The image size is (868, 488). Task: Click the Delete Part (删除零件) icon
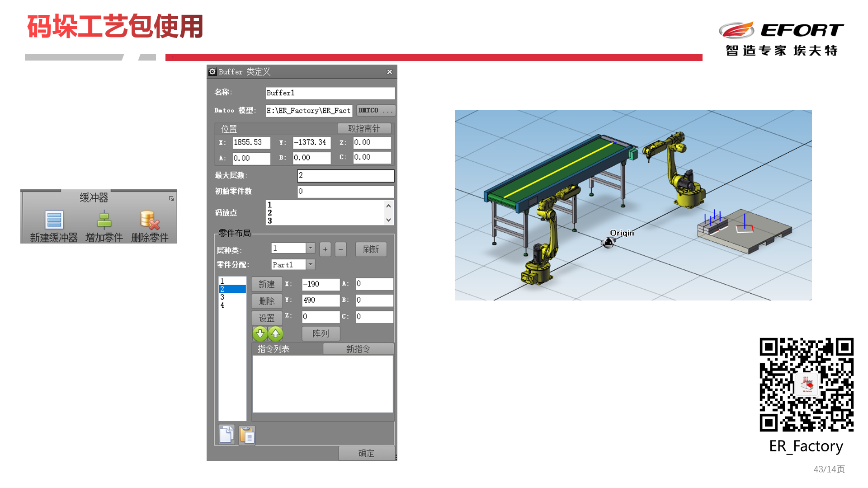[x=150, y=220]
